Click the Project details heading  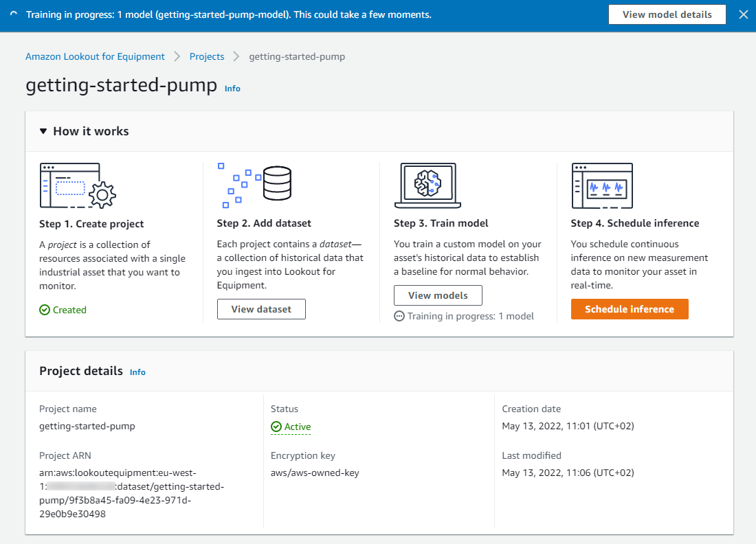(x=81, y=371)
